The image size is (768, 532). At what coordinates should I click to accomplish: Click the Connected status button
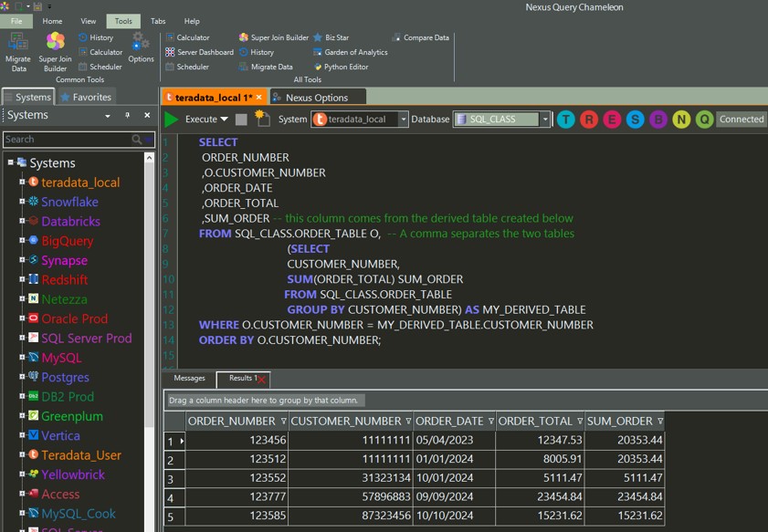point(741,120)
